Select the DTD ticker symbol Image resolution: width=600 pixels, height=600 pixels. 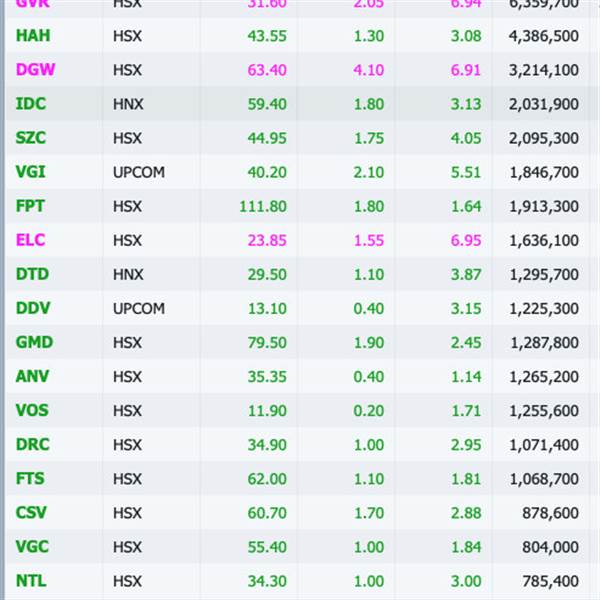(31, 274)
